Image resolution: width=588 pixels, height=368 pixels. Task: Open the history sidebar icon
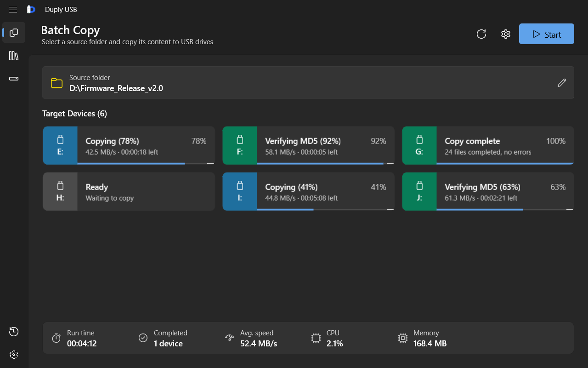click(x=14, y=332)
